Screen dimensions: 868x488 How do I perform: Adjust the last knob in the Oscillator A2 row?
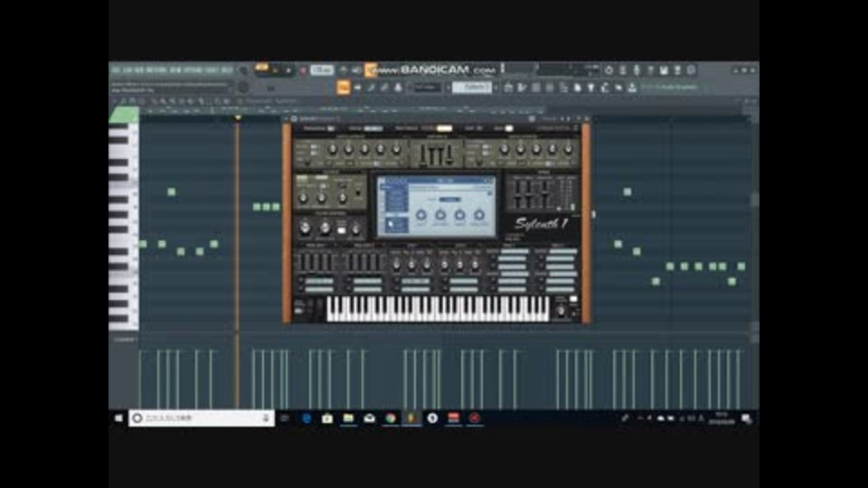click(569, 149)
